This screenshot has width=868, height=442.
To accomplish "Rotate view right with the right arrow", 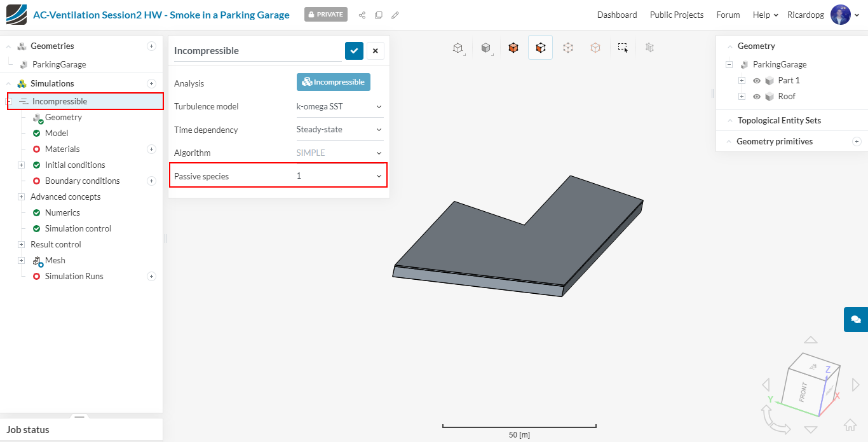I will click(x=855, y=385).
